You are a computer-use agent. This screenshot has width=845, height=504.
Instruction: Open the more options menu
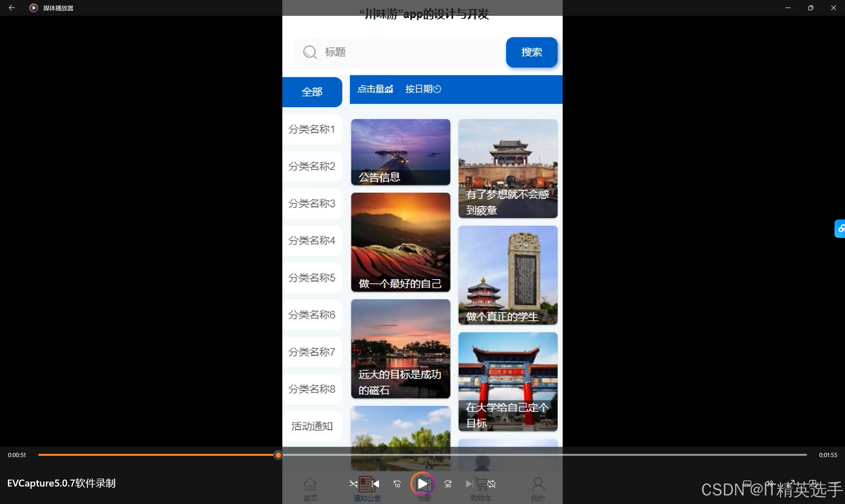click(834, 483)
